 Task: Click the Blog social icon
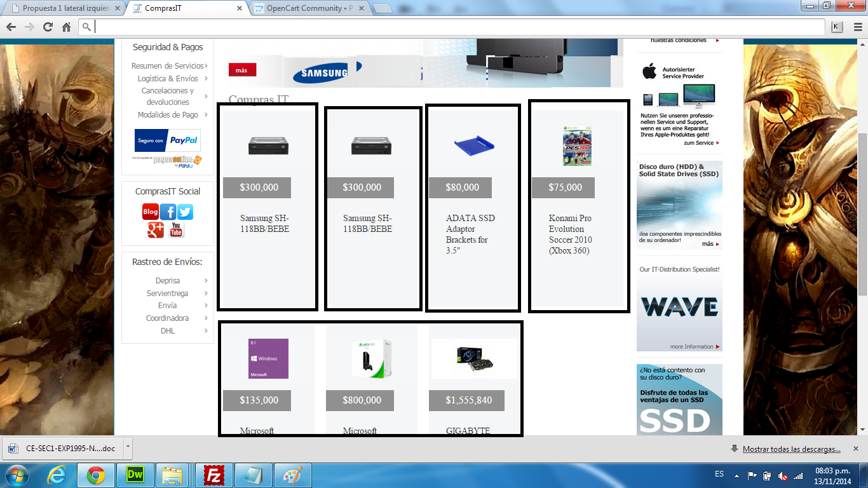pyautogui.click(x=151, y=212)
